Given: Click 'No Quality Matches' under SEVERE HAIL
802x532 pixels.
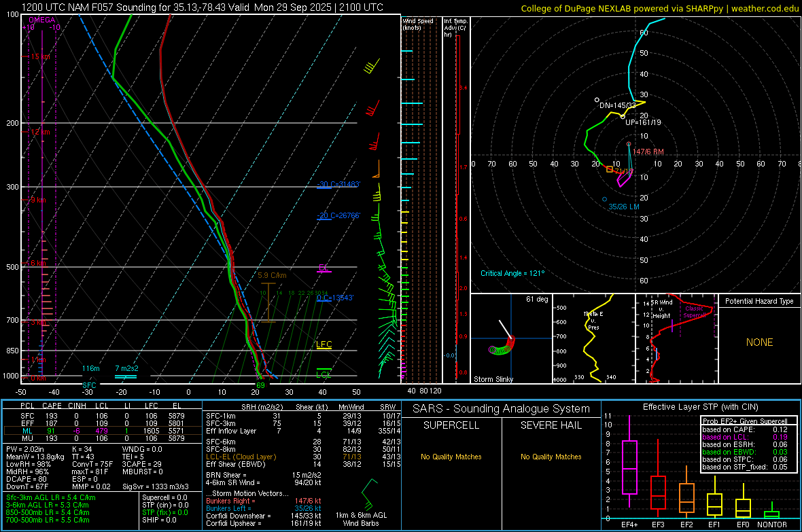Looking at the screenshot, I should click(x=551, y=457).
